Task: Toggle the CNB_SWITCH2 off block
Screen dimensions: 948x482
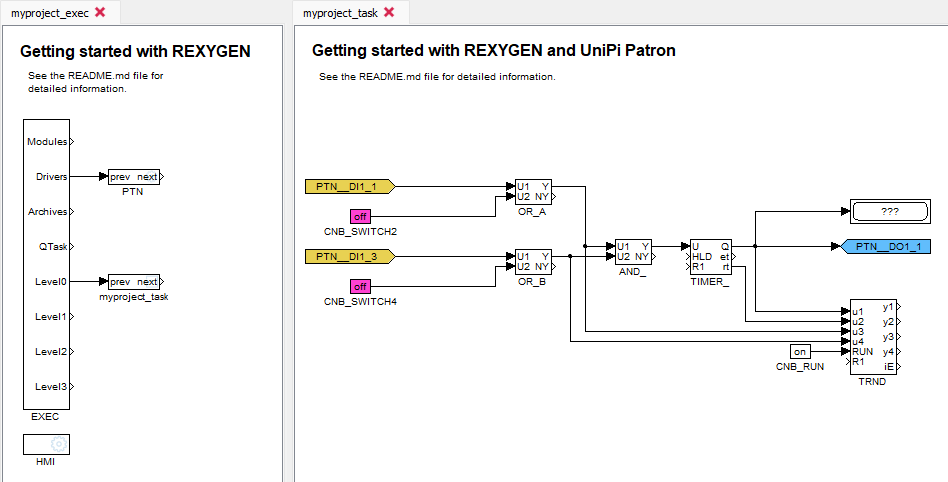Action: coord(360,216)
